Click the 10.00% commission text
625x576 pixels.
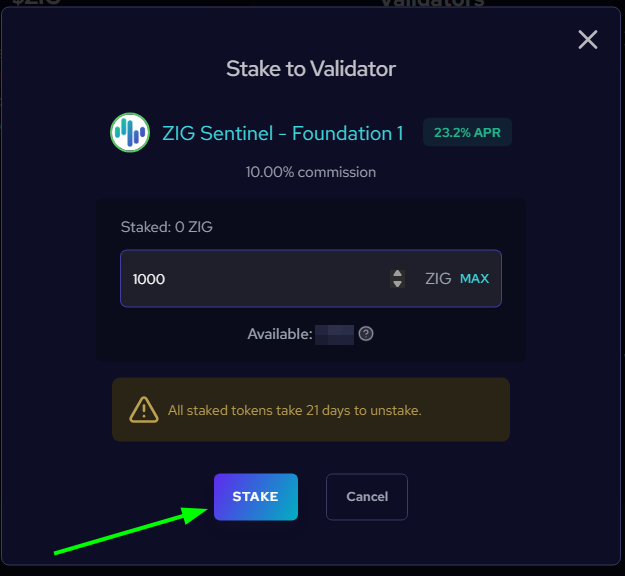(x=311, y=172)
